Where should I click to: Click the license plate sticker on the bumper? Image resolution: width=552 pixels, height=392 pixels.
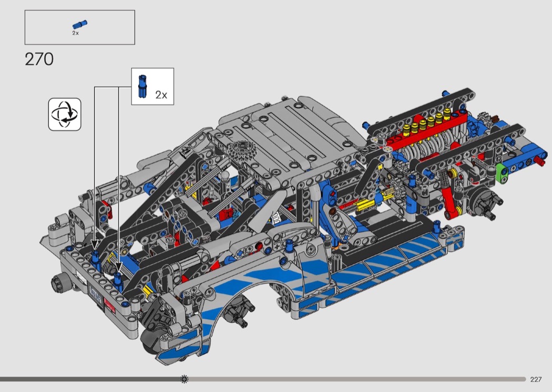[x=96, y=291]
